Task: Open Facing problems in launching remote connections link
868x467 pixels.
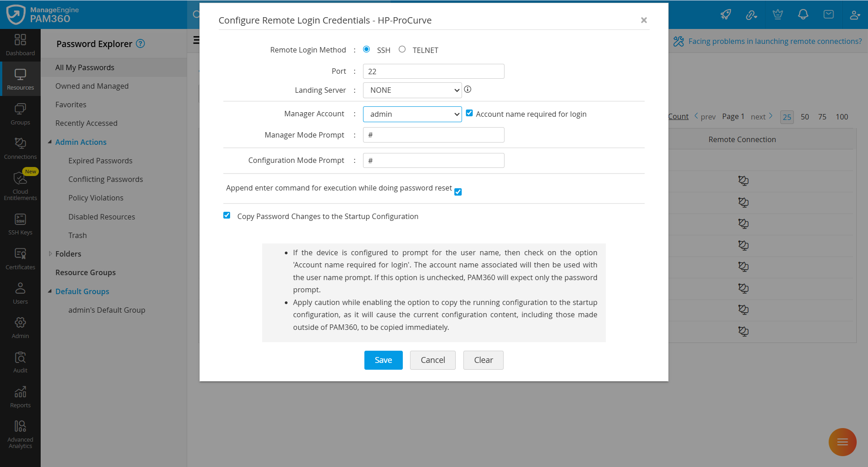Action: click(x=774, y=41)
